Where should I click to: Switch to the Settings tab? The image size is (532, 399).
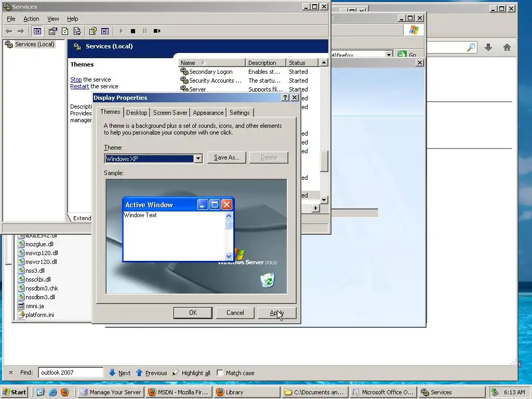coord(240,113)
